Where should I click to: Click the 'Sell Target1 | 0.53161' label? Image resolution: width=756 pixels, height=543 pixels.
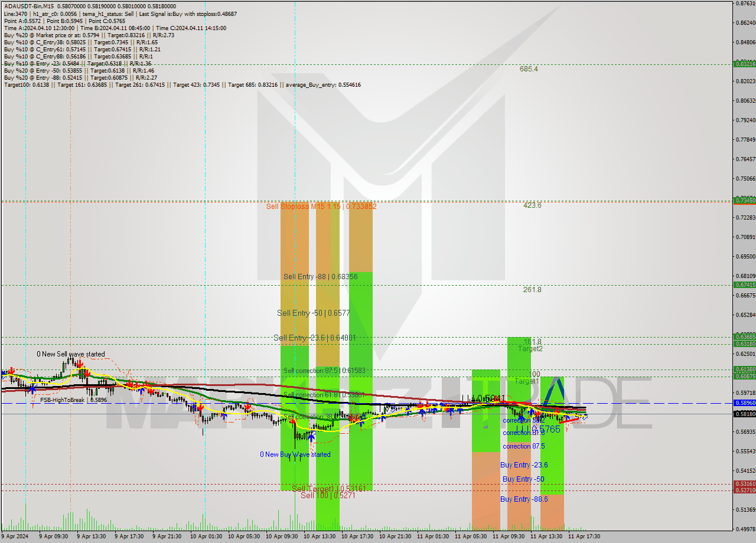(x=328, y=489)
